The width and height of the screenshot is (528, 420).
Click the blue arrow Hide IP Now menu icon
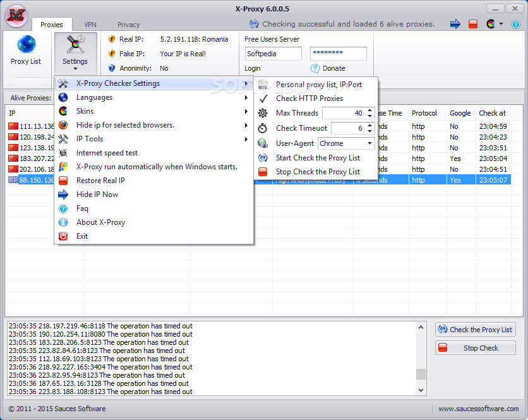(x=63, y=195)
